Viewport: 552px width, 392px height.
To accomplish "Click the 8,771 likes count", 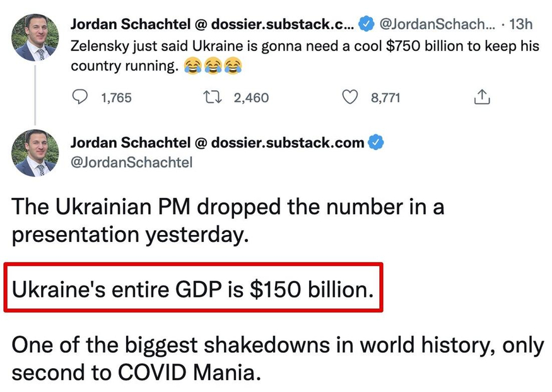I will [385, 98].
